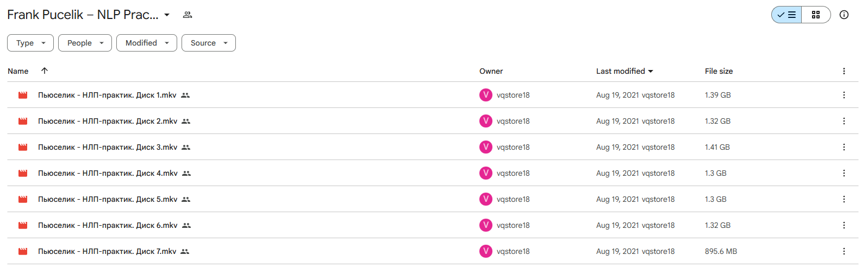This screenshot has height=274, width=868.
Task: Click the shared folder people icon in title
Action: [x=188, y=15]
